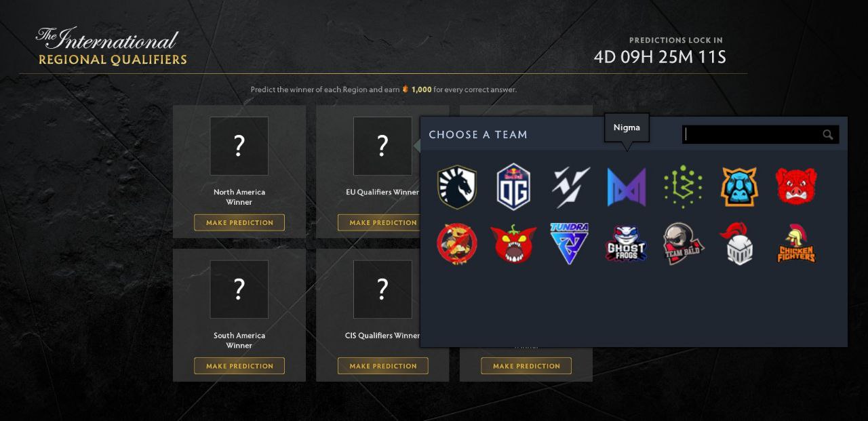Click the North America question mark tile

(x=239, y=146)
